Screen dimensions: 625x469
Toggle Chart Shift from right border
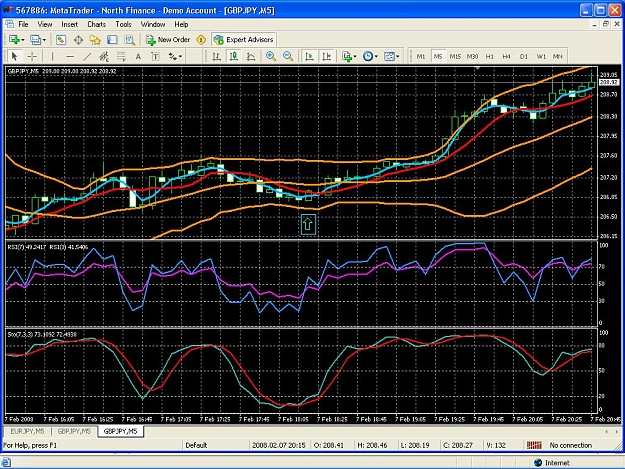tap(326, 57)
